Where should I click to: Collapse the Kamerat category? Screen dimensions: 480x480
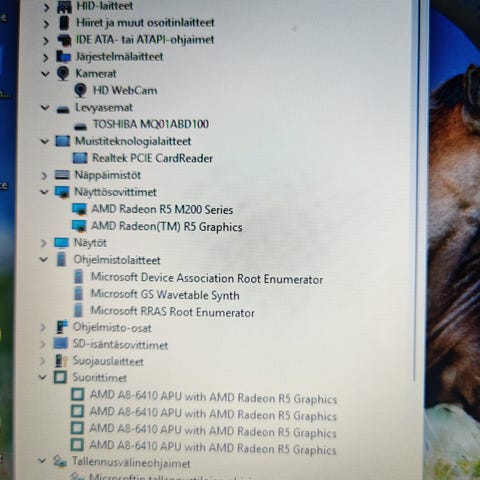45,74
